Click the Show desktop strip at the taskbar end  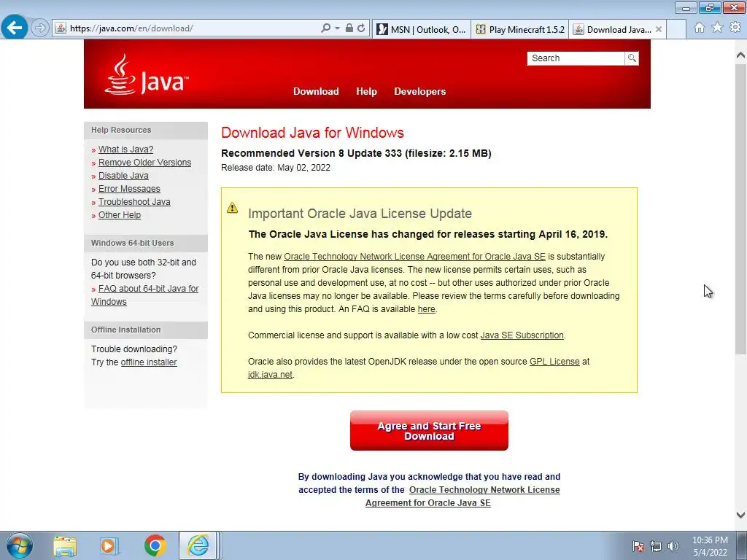pos(742,545)
